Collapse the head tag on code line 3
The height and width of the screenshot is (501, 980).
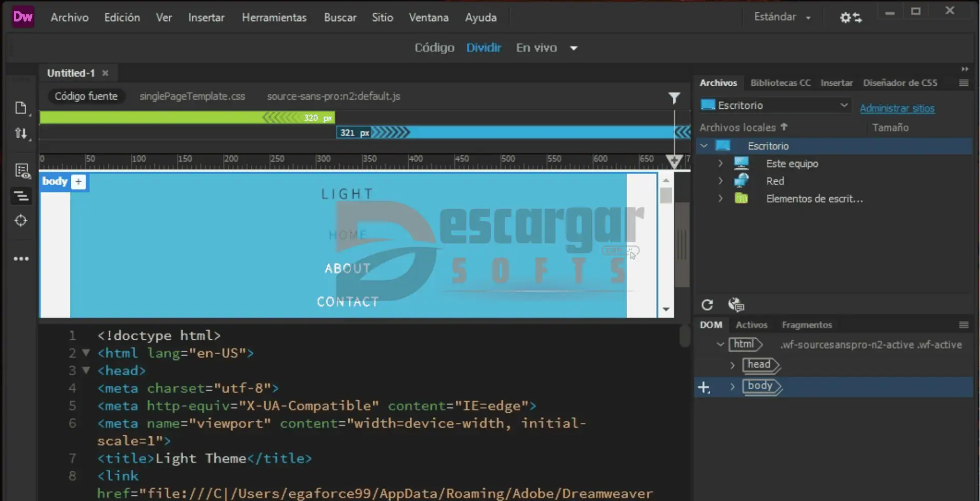[x=86, y=370]
